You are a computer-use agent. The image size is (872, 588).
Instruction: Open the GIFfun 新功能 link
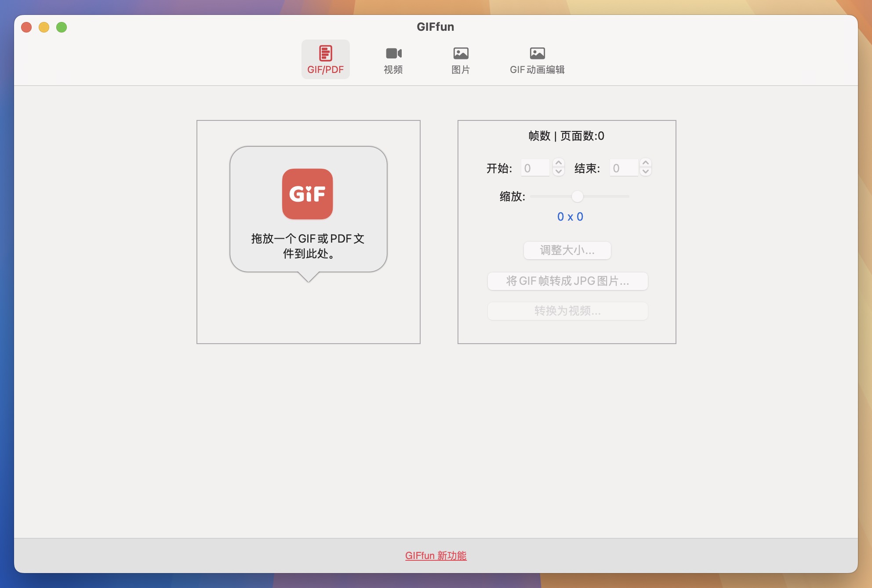(x=436, y=555)
